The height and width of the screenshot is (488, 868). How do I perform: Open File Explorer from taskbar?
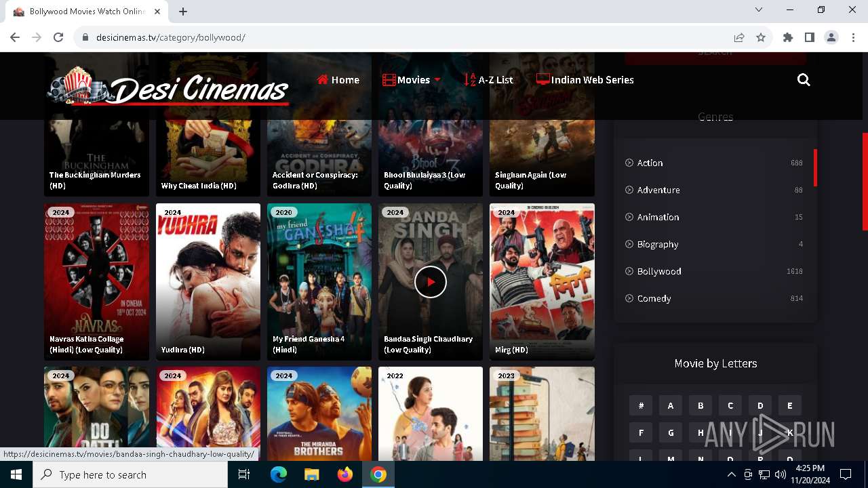click(312, 474)
